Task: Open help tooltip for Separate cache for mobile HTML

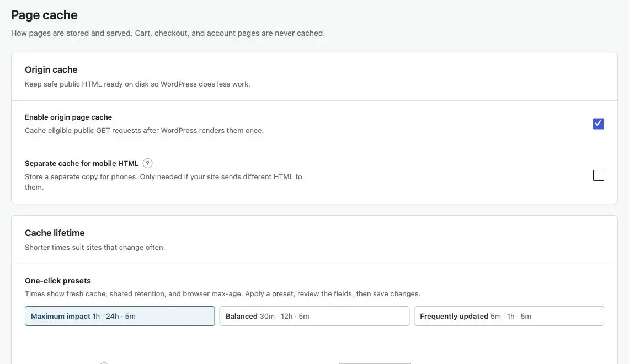Action: tap(147, 163)
